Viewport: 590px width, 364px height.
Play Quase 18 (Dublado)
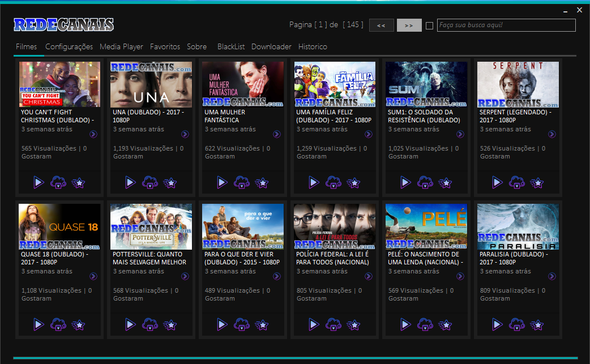click(39, 324)
